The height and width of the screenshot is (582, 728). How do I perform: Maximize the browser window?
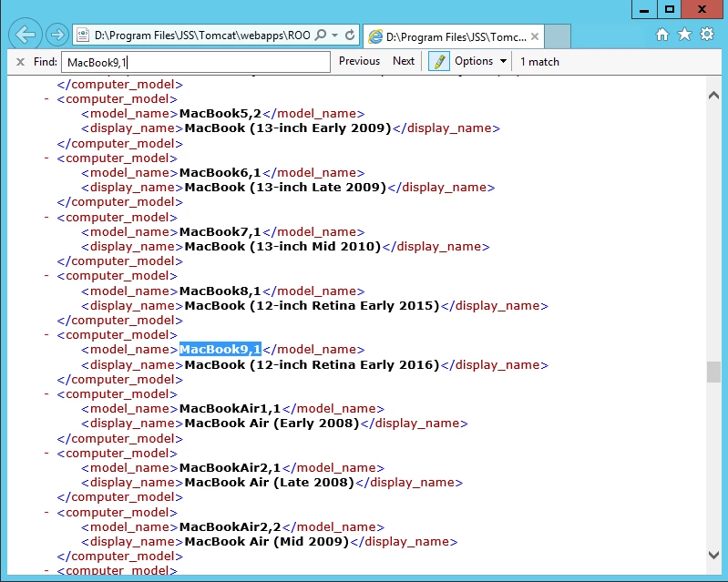click(669, 10)
